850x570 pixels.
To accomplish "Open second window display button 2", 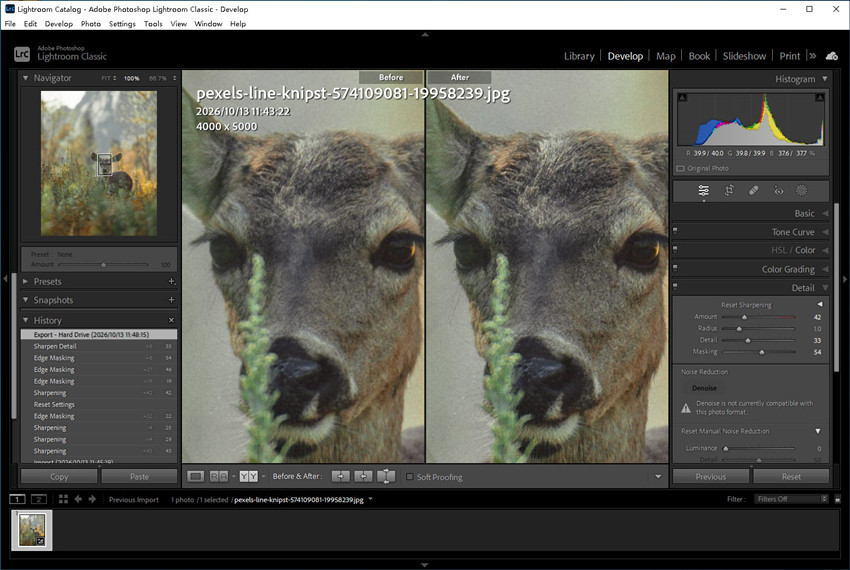I will [x=38, y=499].
